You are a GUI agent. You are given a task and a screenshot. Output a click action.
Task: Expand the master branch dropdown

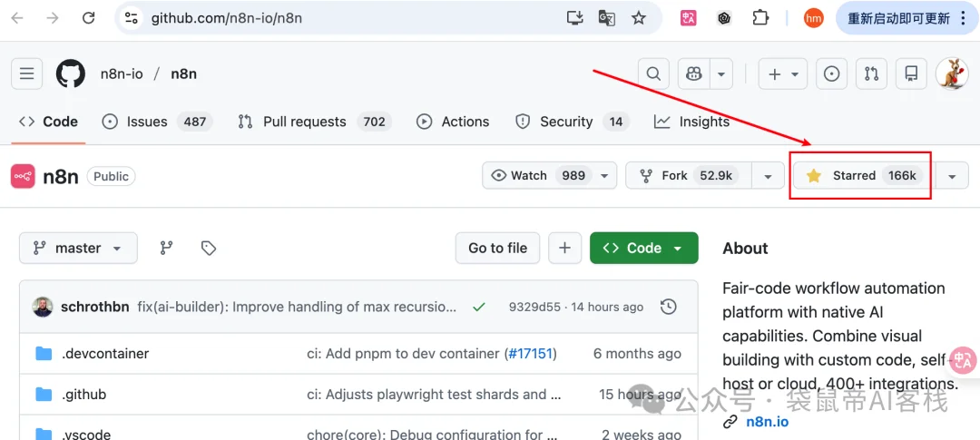[78, 248]
